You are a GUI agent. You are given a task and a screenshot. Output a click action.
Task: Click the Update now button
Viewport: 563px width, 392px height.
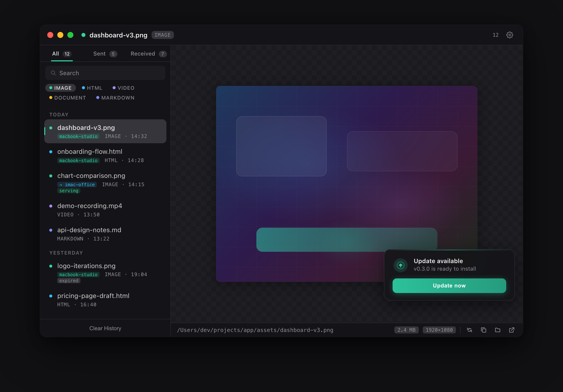[449, 286]
